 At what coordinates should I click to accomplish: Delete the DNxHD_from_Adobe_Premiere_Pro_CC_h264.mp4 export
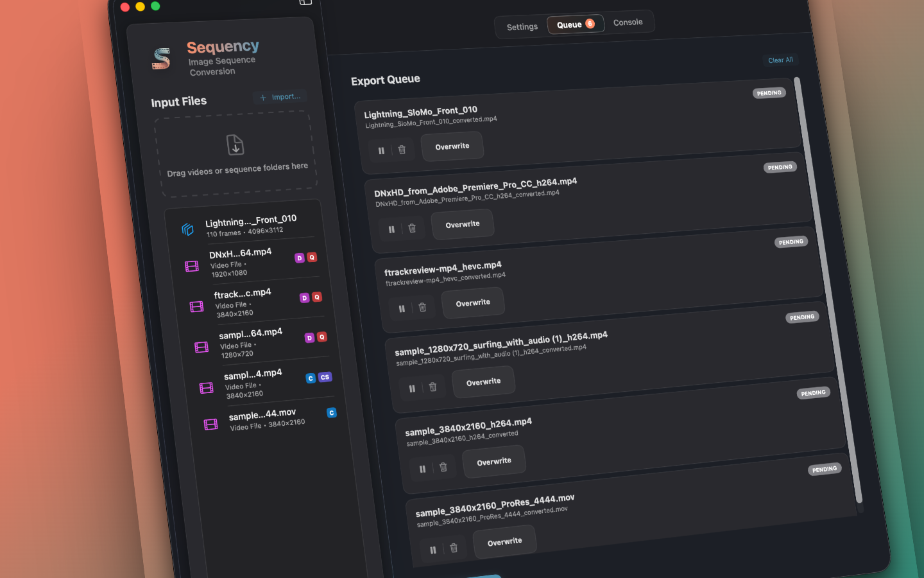pyautogui.click(x=412, y=228)
